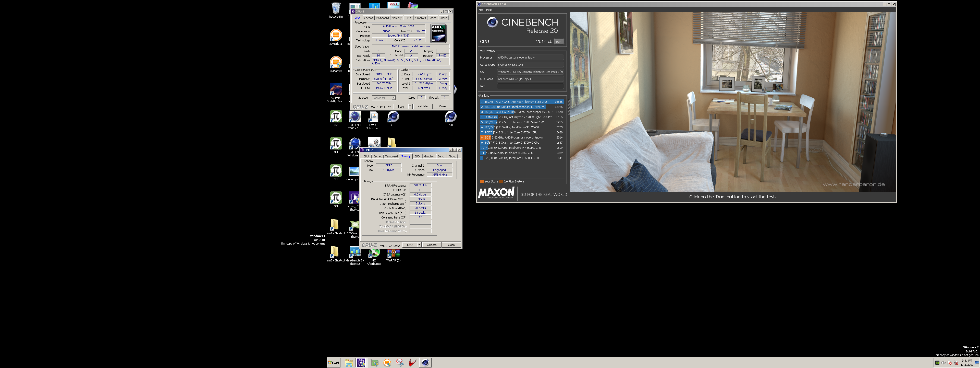This screenshot has width=980, height=368.
Task: Launch the Cinebench r15 desktop shortcut
Action: tap(393, 118)
